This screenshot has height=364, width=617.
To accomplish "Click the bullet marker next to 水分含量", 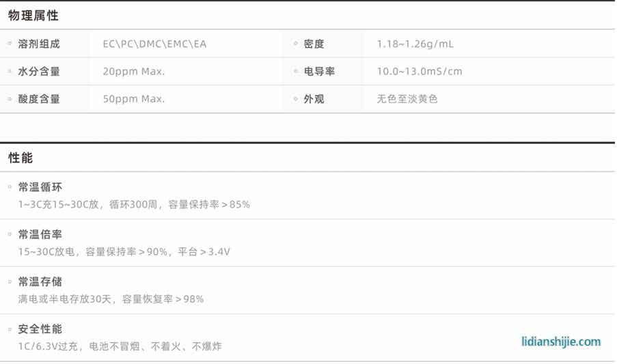I will point(10,71).
